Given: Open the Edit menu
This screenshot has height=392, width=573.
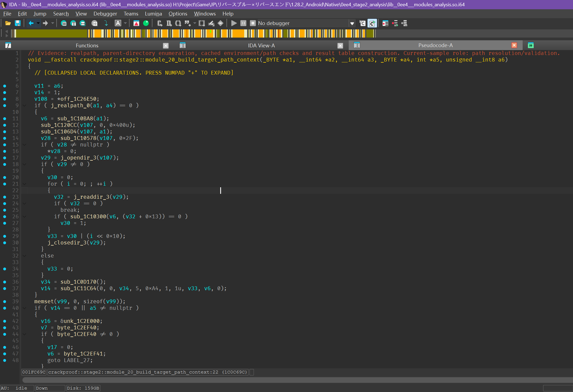Looking at the screenshot, I should coord(22,14).
